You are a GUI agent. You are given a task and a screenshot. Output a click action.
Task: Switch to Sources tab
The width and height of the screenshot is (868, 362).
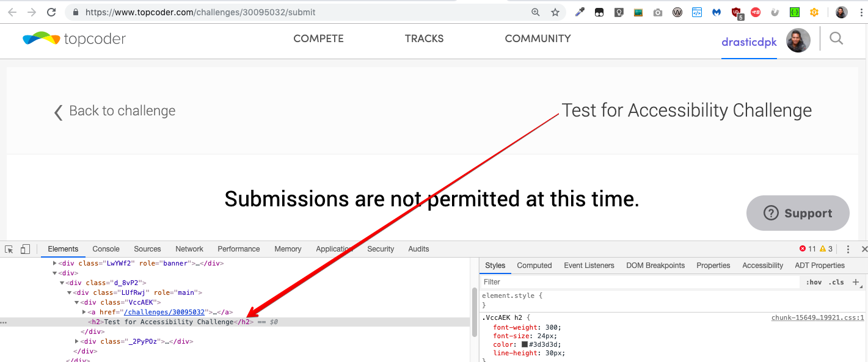(147, 249)
